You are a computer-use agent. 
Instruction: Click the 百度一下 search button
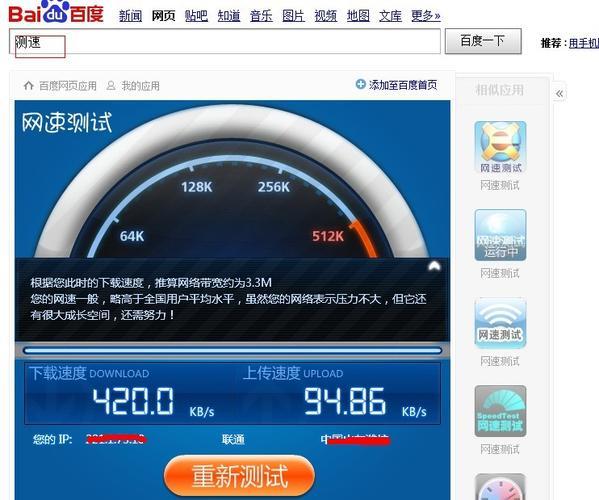(x=483, y=41)
